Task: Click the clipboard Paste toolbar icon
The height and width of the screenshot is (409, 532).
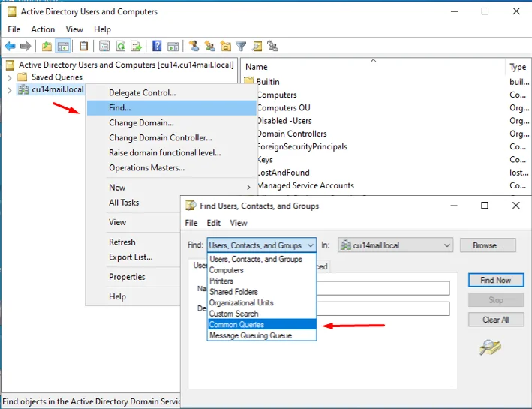Action: click(x=83, y=46)
